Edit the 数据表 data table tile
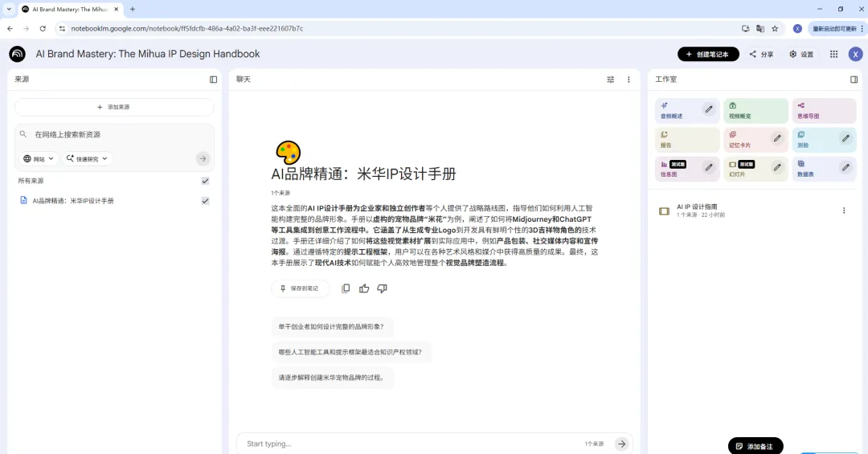This screenshot has width=868, height=454. point(845,167)
